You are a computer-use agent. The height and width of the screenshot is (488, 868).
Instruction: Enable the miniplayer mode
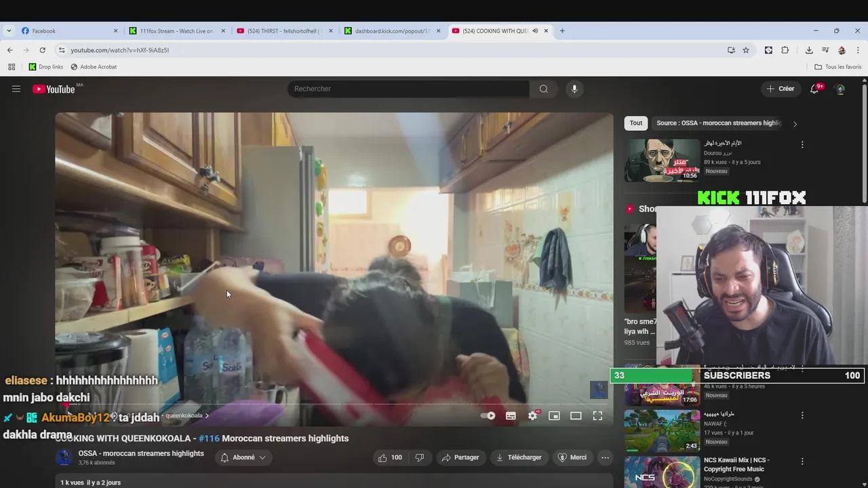(554, 415)
